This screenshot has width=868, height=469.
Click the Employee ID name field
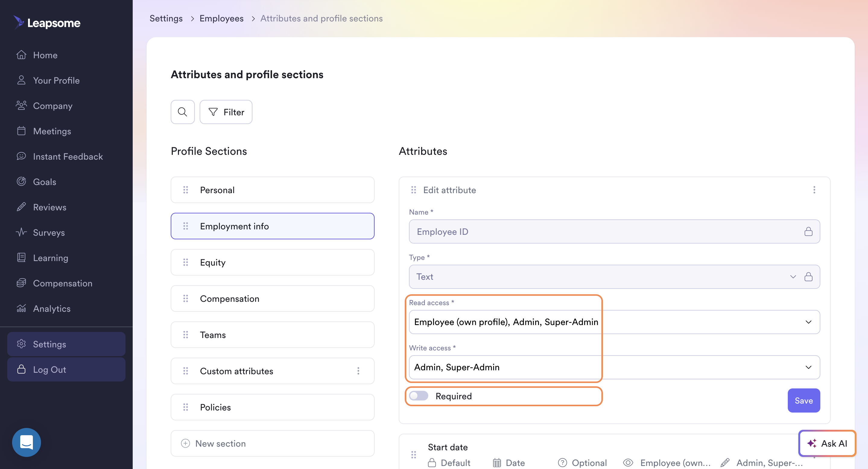point(614,232)
